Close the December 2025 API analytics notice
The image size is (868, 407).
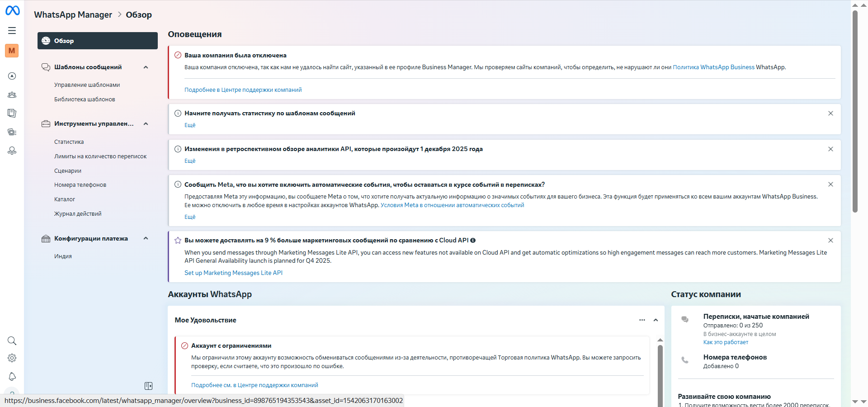point(830,149)
